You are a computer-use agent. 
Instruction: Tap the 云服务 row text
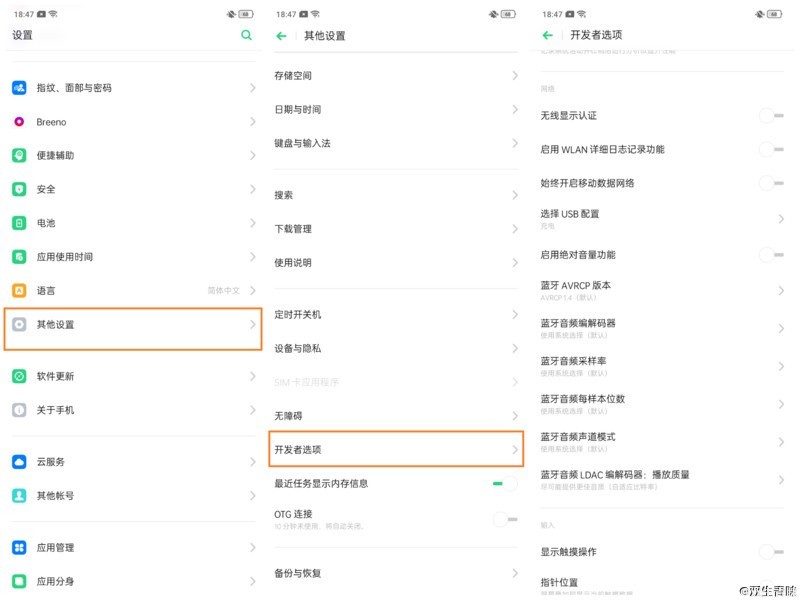(51, 462)
